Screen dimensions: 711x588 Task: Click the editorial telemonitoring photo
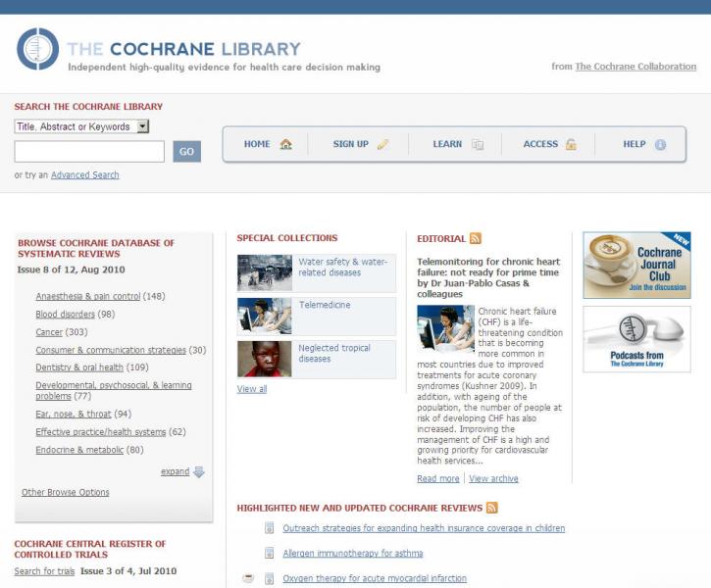(x=446, y=328)
